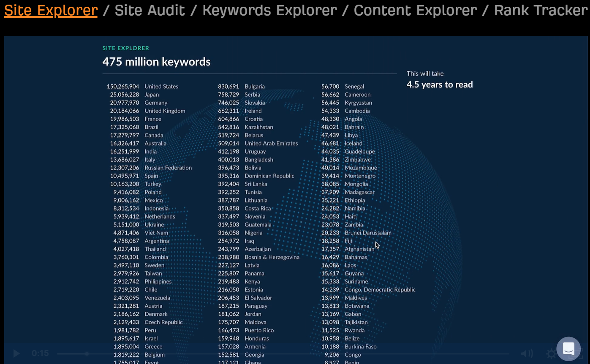Select the Costa Rica row
The image size is (590, 364).
coord(244,208)
